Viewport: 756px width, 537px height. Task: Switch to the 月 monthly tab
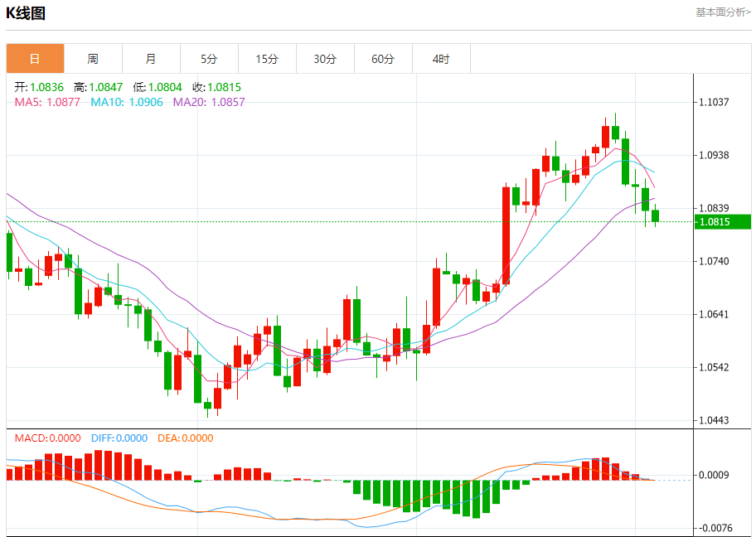pos(151,59)
